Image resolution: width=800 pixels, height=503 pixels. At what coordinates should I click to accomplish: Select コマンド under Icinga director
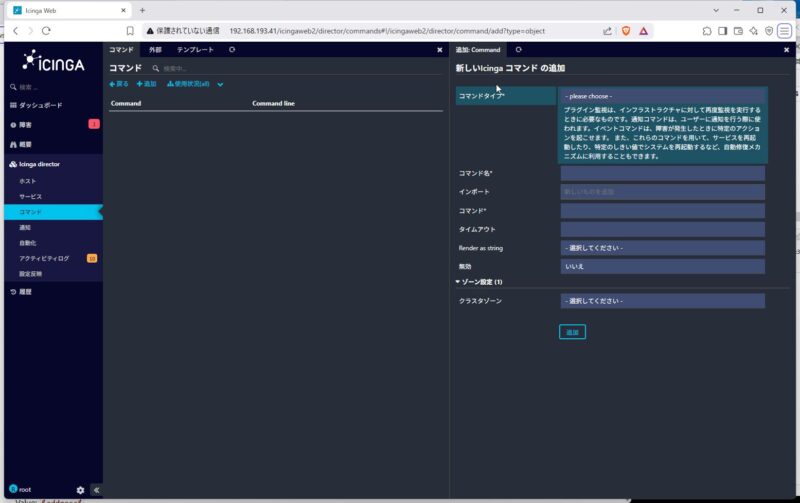[53, 212]
